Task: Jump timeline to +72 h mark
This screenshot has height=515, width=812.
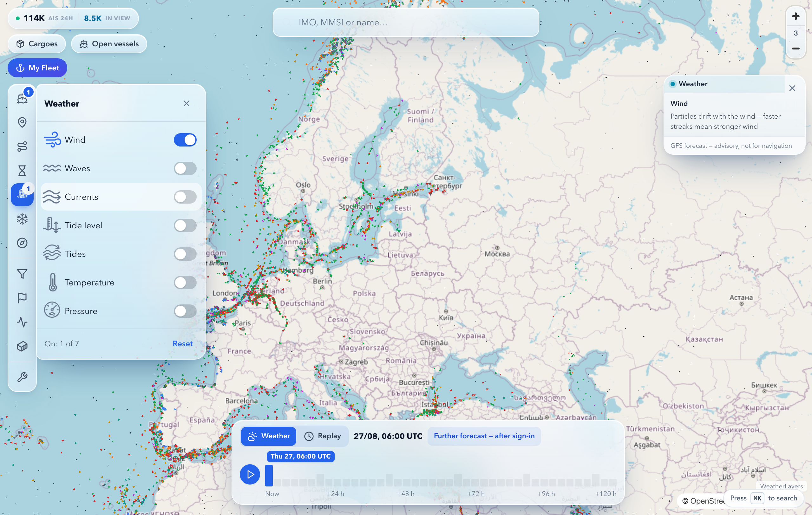Action: 476,493
